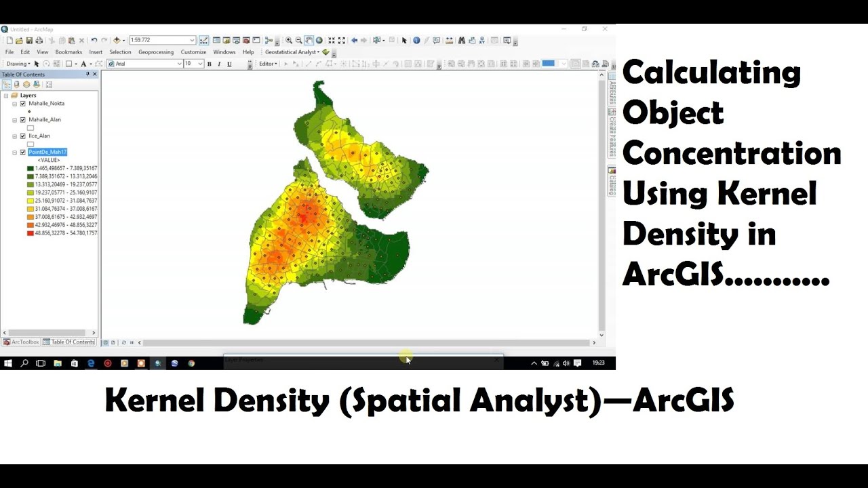Select List By Selection view
The height and width of the screenshot is (488, 868).
(x=37, y=85)
